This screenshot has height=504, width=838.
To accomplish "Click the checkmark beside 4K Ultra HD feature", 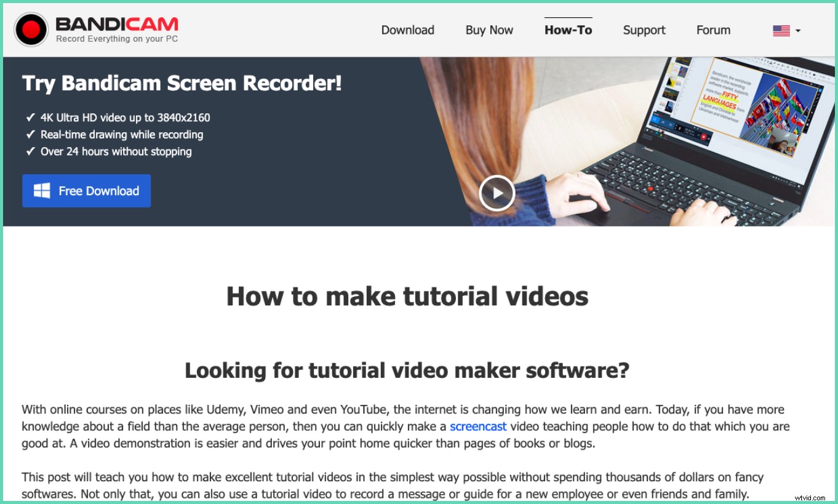I will tap(30, 117).
